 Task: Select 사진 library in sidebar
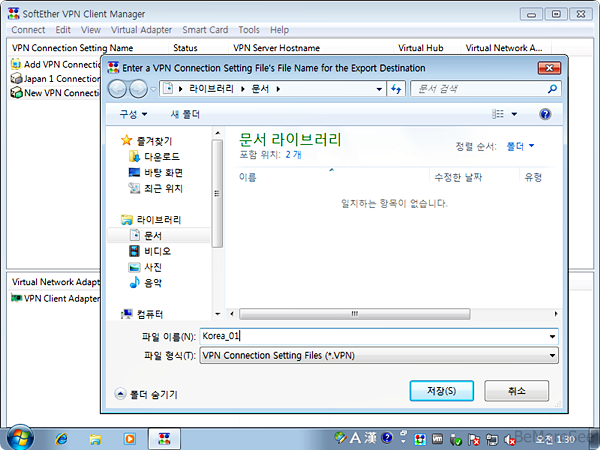click(x=145, y=267)
